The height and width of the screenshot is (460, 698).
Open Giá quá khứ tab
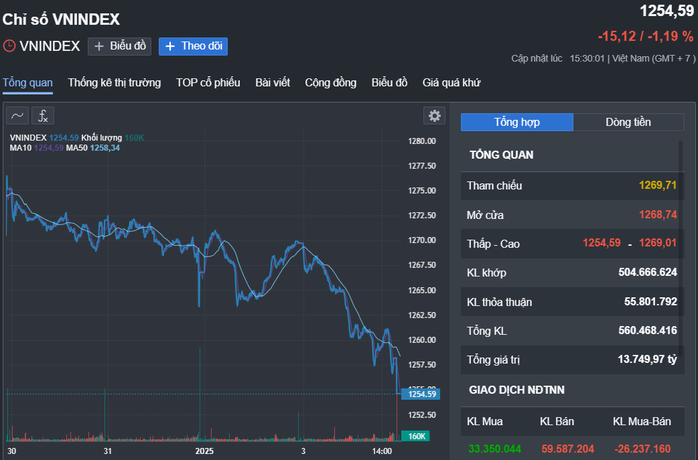(x=451, y=83)
